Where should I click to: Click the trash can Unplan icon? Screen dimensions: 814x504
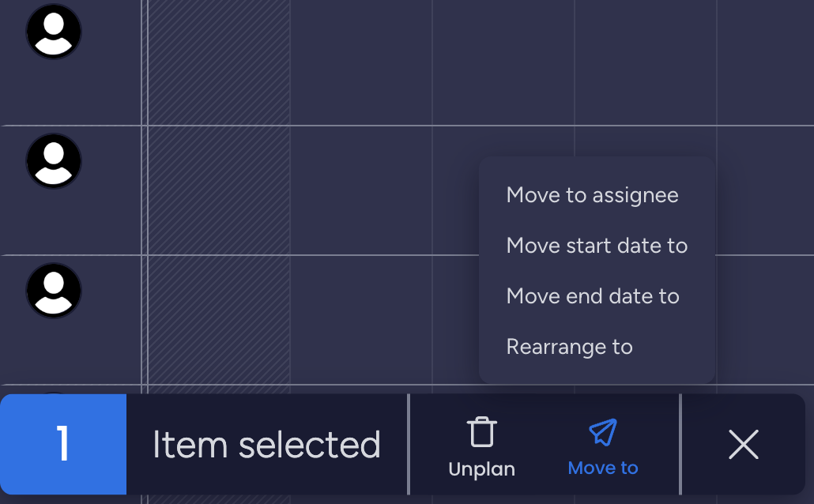click(481, 433)
